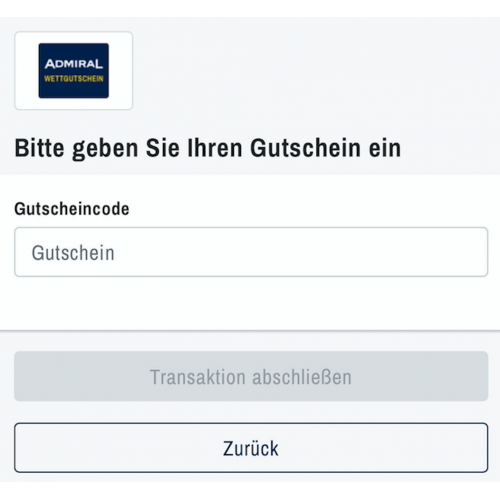Click the Zurück label text
Image resolution: width=500 pixels, height=500 pixels.
click(251, 448)
